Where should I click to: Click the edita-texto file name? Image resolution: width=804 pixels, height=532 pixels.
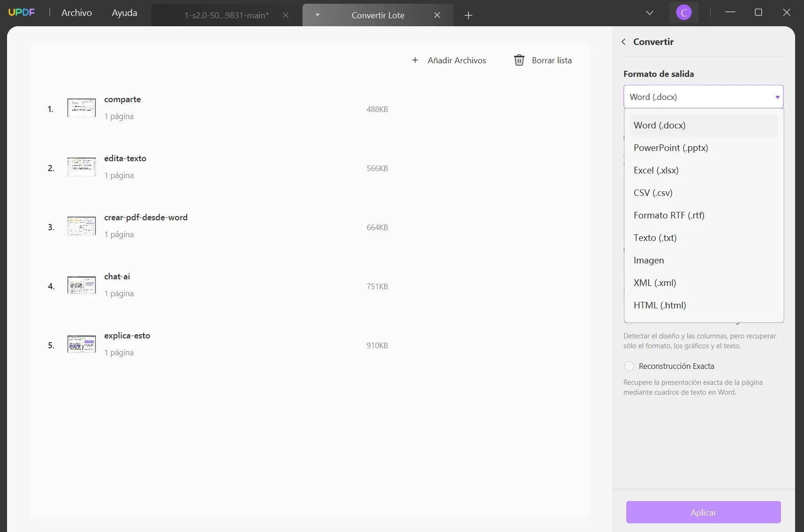125,158
